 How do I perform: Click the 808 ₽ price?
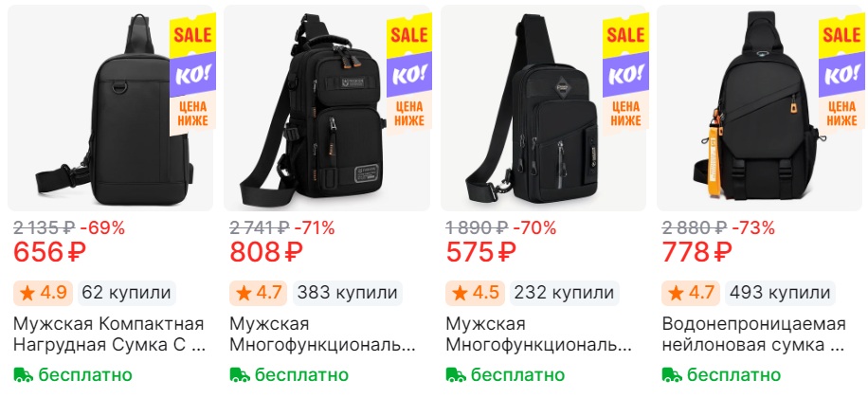[x=266, y=252]
